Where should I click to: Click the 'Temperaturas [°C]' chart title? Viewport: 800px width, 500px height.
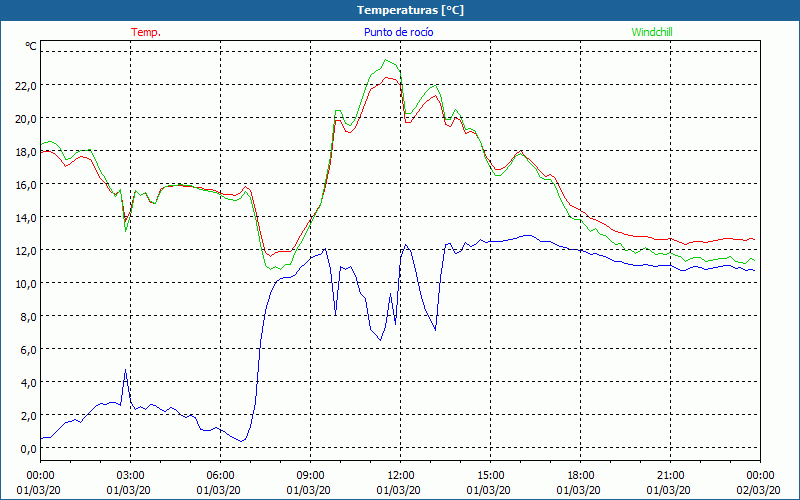tap(410, 10)
